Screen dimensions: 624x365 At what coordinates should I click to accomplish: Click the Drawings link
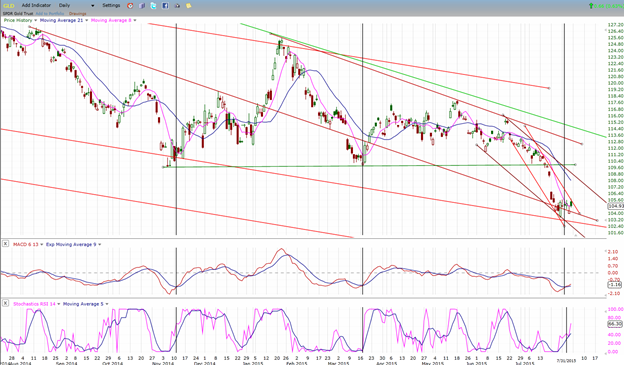coord(78,14)
